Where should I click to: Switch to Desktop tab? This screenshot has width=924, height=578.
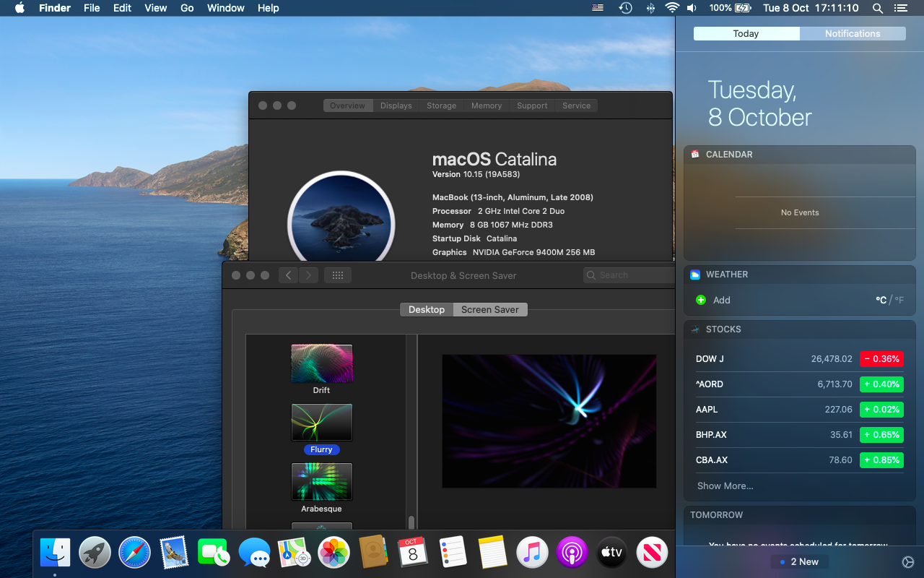click(427, 309)
